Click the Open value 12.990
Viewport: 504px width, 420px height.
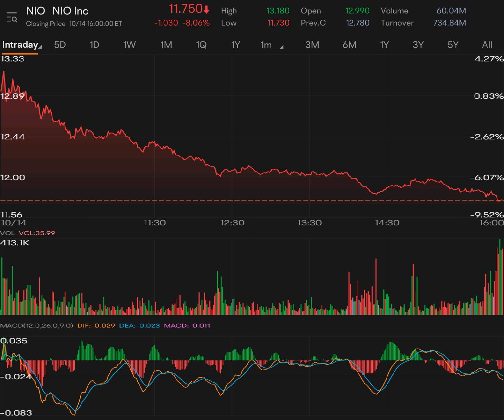tap(357, 11)
